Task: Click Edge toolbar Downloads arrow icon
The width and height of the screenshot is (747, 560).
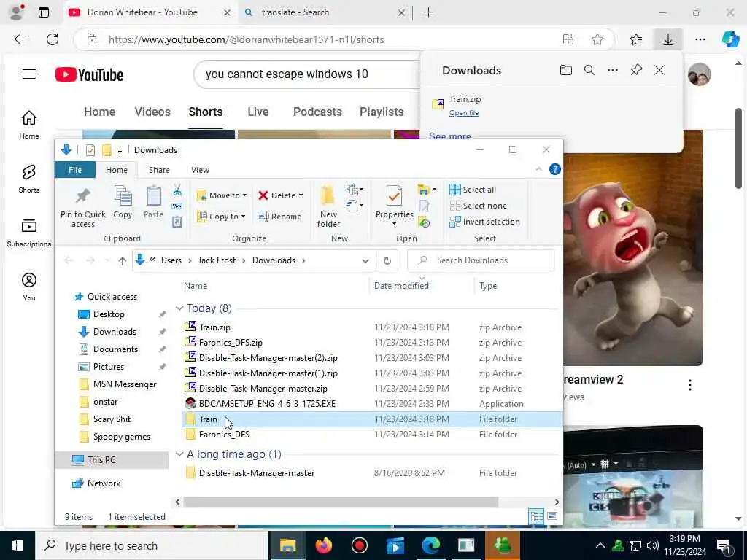Action: click(668, 39)
